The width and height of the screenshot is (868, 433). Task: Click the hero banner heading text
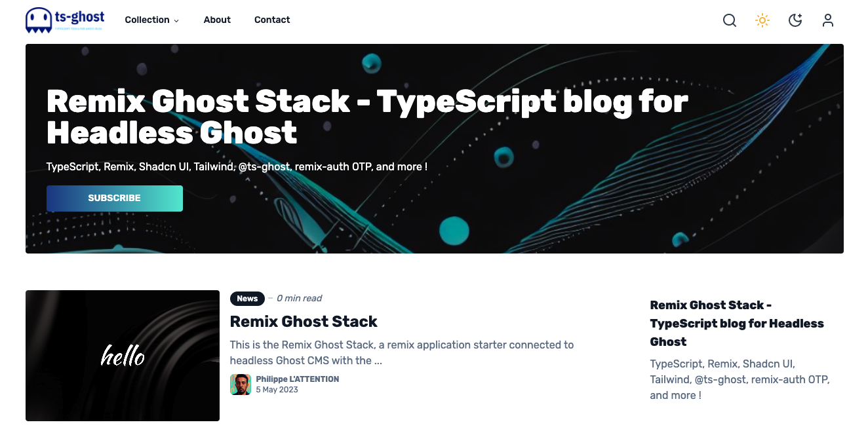coord(367,117)
